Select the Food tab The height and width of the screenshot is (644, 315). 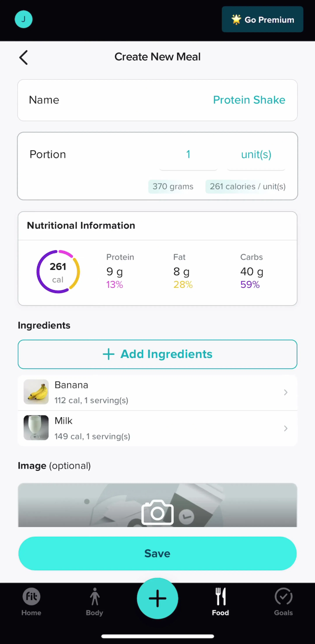pyautogui.click(x=220, y=602)
